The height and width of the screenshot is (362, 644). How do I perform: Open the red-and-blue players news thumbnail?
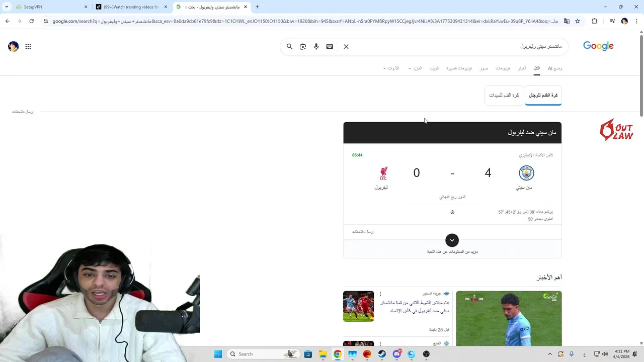(x=359, y=306)
